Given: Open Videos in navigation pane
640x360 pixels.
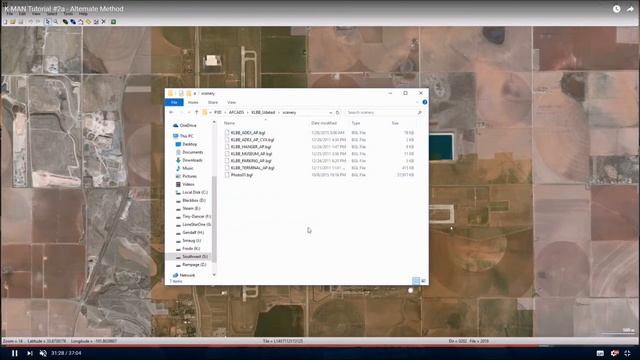Looking at the screenshot, I should coord(188,184).
